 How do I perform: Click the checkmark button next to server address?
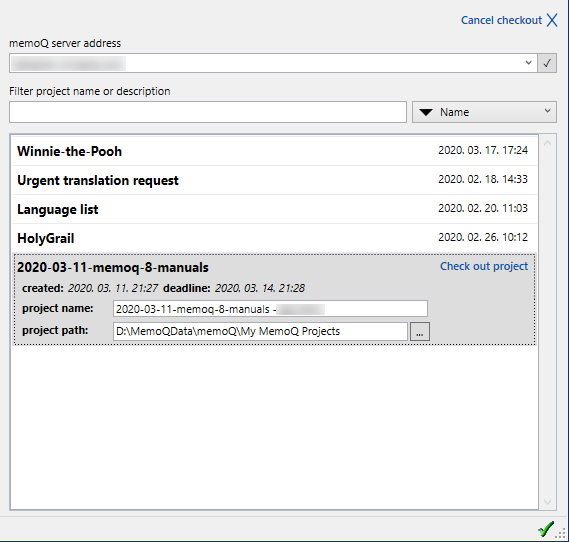(547, 63)
